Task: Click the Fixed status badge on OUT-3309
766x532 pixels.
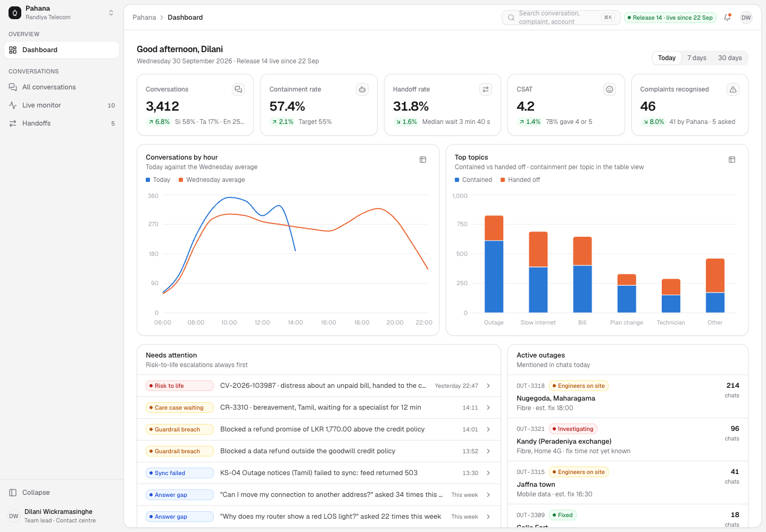Action: 563,515
